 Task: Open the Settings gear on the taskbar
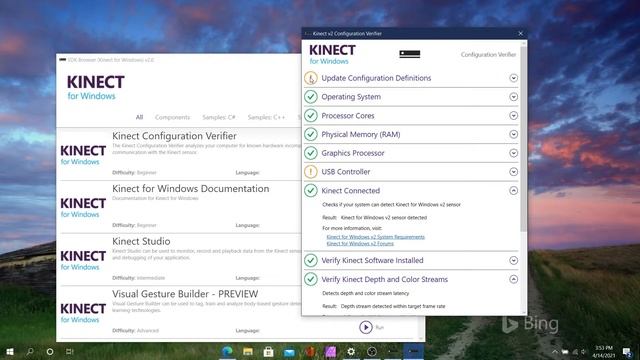pos(351,351)
